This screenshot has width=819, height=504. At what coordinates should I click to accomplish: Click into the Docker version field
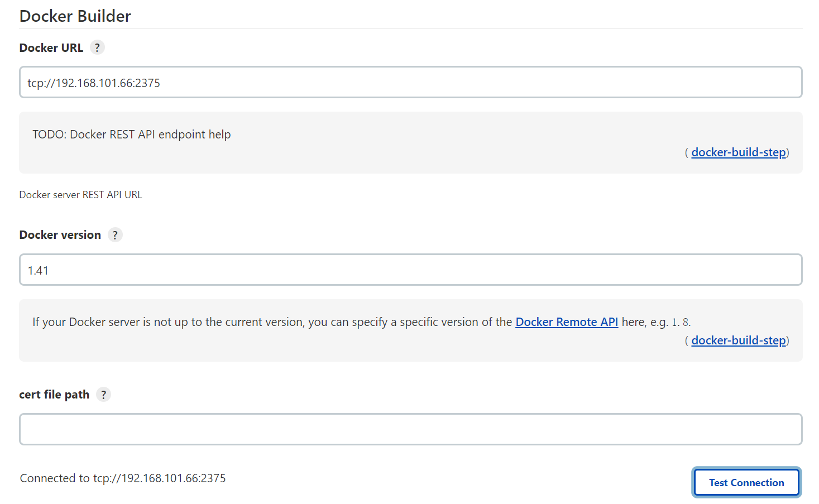pyautogui.click(x=410, y=270)
